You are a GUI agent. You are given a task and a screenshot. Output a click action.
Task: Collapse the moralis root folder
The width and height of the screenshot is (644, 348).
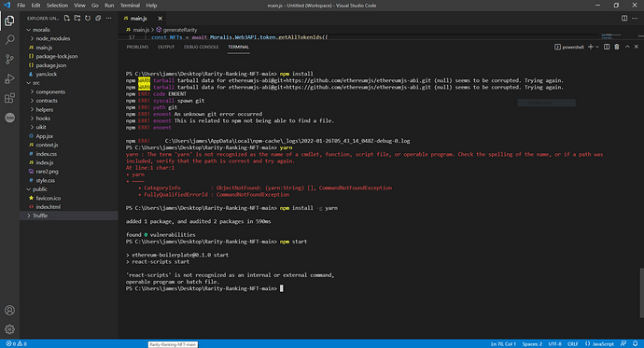69,30
